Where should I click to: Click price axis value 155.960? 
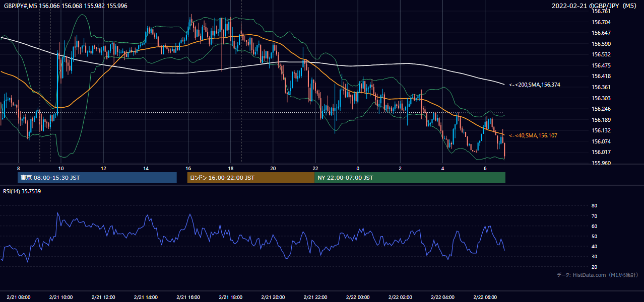pyautogui.click(x=601, y=163)
